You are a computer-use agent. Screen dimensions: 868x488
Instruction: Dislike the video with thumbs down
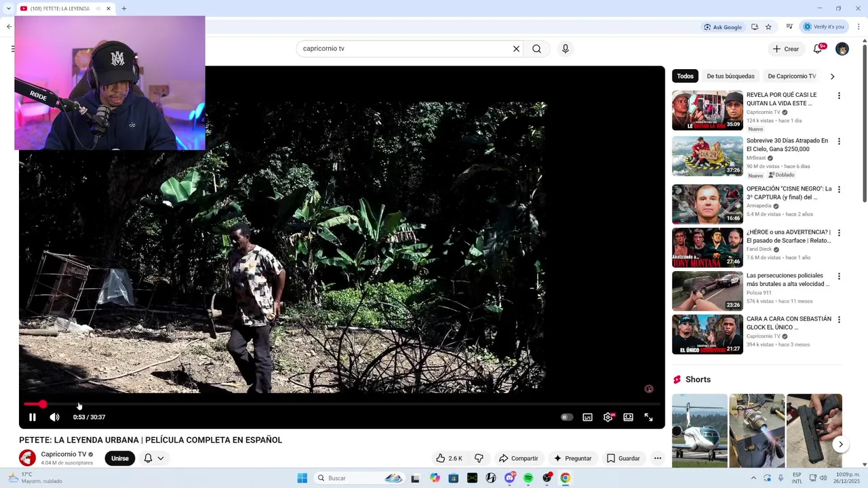479,459
